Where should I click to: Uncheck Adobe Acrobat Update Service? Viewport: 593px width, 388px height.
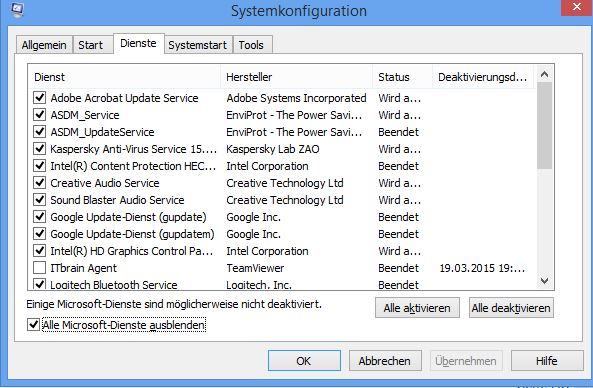coord(39,97)
